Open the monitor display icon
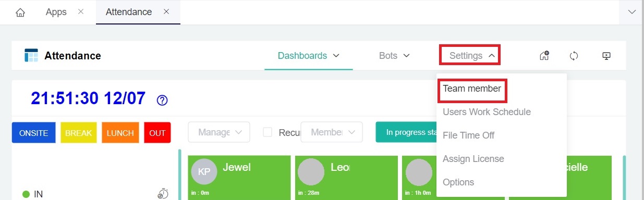Image resolution: width=644 pixels, height=200 pixels. (x=606, y=56)
